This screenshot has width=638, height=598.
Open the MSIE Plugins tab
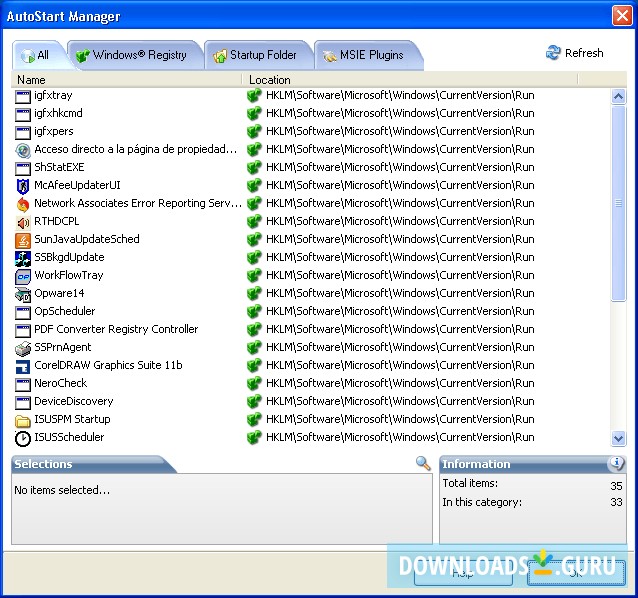(367, 55)
